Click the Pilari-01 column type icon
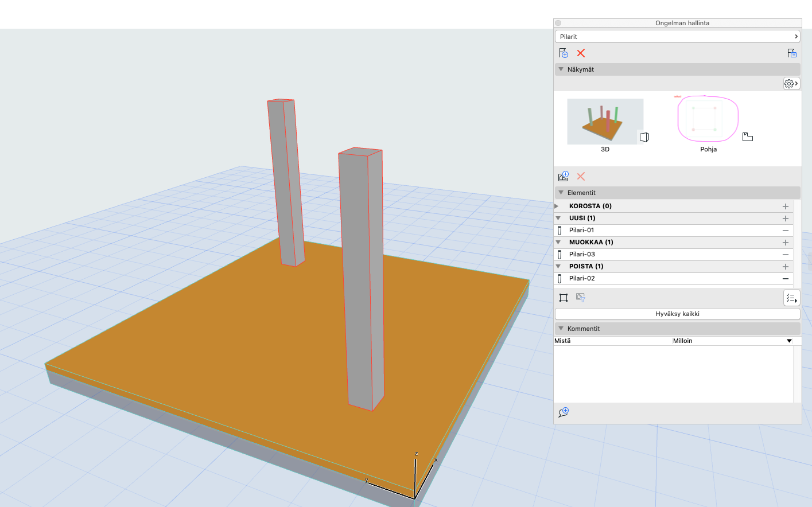Image resolution: width=812 pixels, height=507 pixels. (560, 230)
